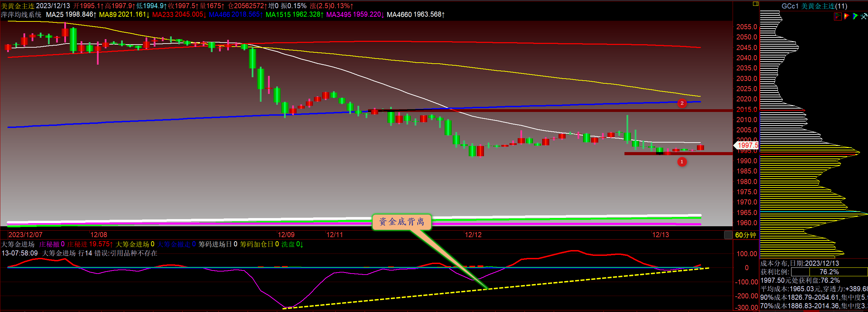This screenshot has width=868, height=312.
Task: Open chip distribution settings tools icon
Action: pos(864,16)
